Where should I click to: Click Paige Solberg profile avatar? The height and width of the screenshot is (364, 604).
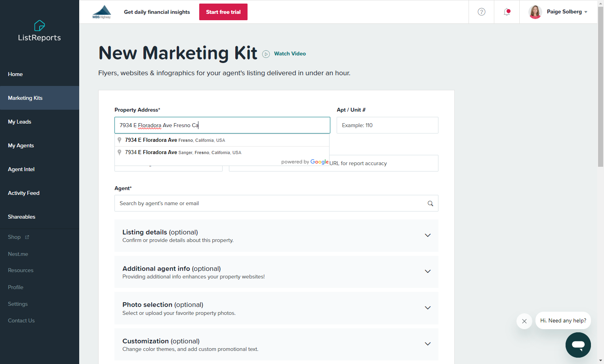coord(535,12)
